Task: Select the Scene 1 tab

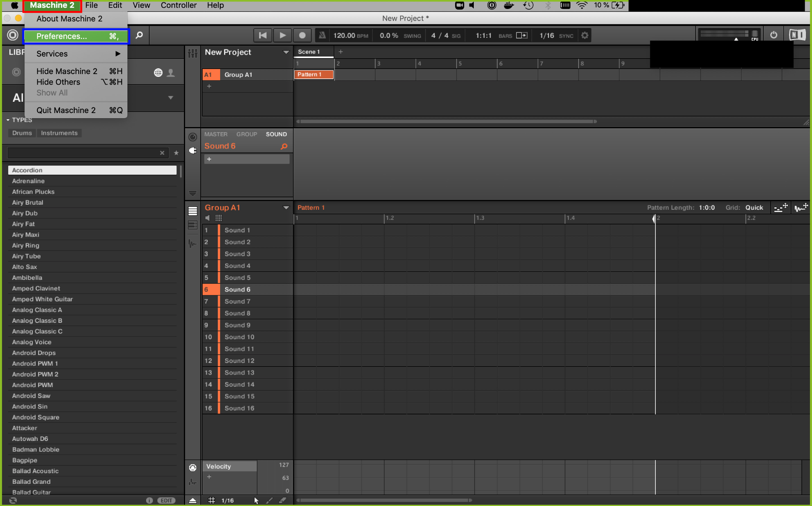Action: coord(314,52)
